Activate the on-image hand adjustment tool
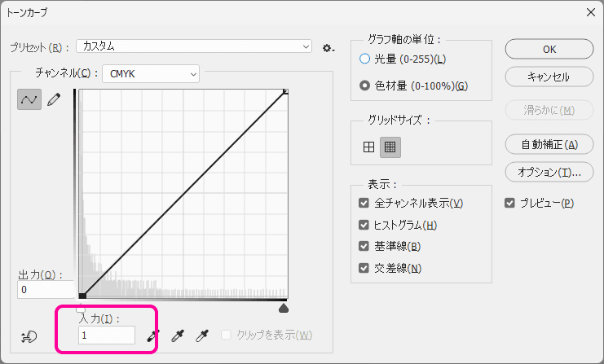Viewport: 604px width, 364px height. tap(29, 336)
